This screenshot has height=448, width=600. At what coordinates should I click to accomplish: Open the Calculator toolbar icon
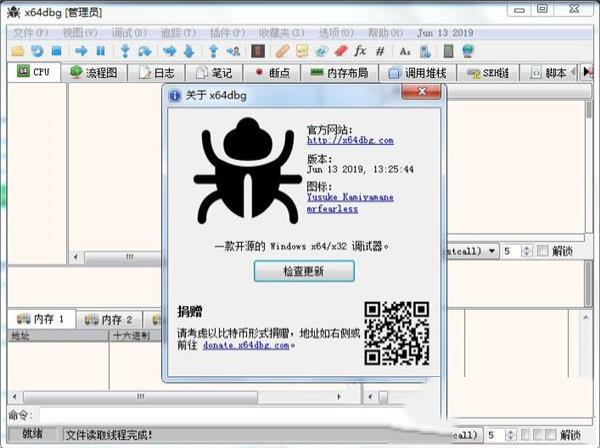click(x=448, y=51)
